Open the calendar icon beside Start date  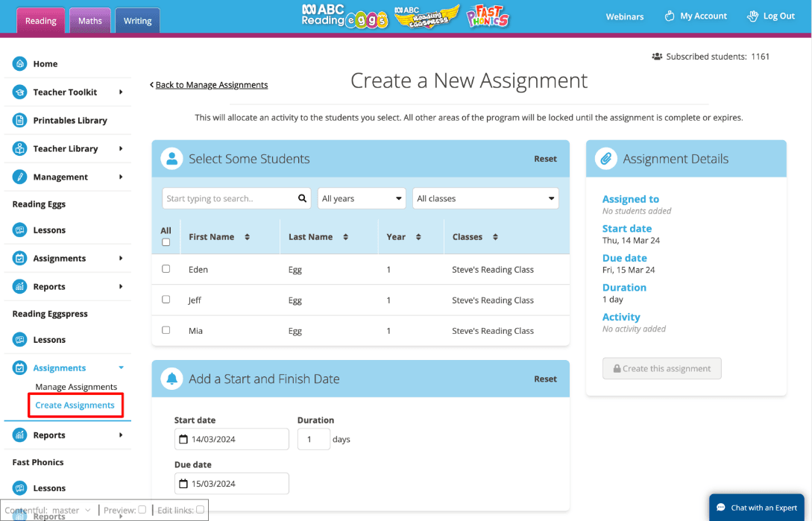pos(183,439)
